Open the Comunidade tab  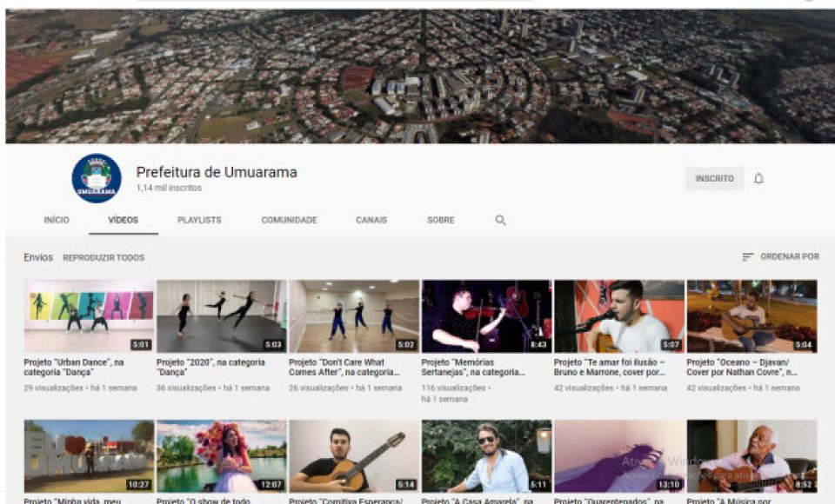pos(289,220)
